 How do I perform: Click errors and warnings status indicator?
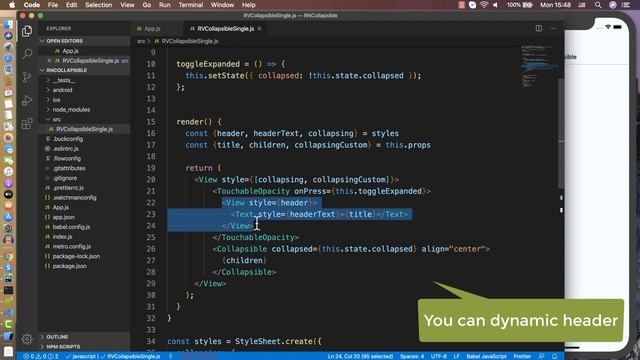point(41,356)
